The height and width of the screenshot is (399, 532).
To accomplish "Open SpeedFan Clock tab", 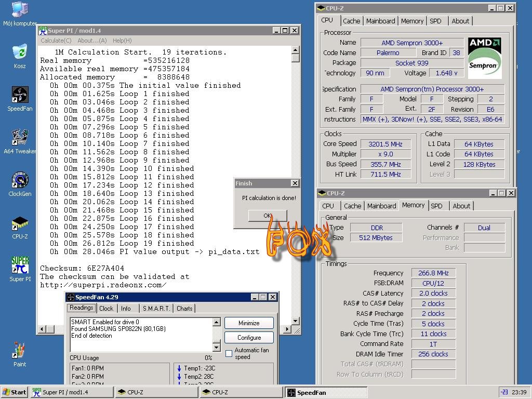I will [x=106, y=309].
